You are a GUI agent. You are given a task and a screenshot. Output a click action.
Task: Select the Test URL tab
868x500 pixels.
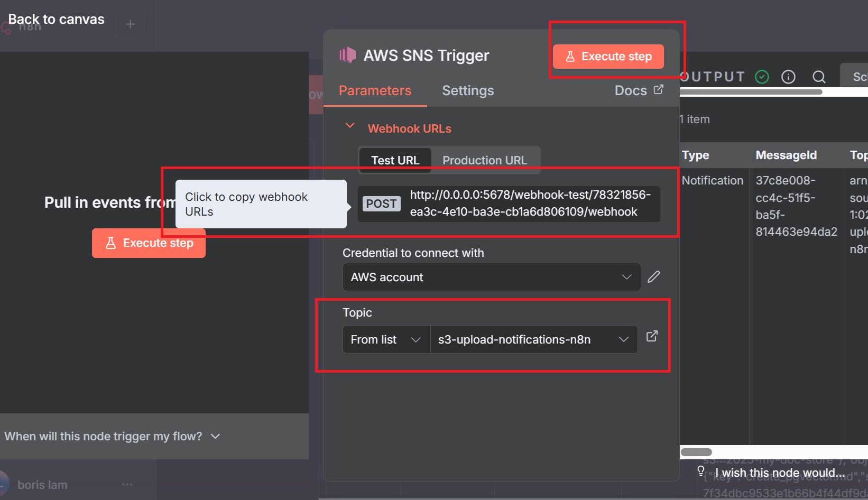[x=395, y=160]
